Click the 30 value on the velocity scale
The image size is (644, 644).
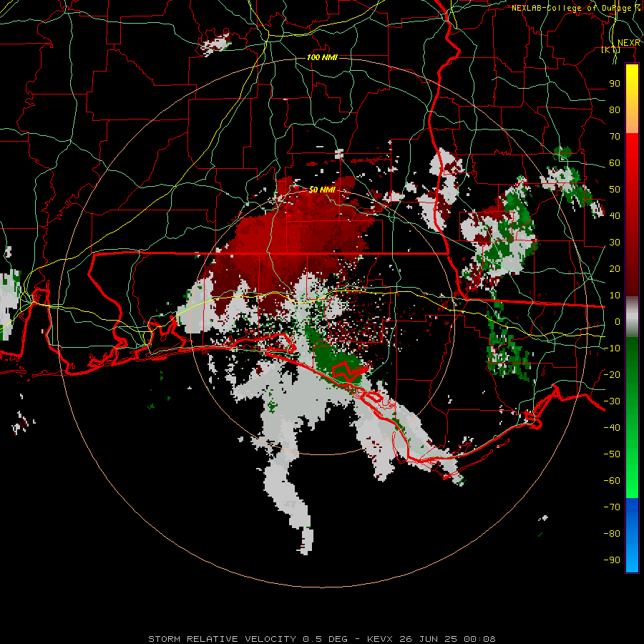tap(615, 243)
